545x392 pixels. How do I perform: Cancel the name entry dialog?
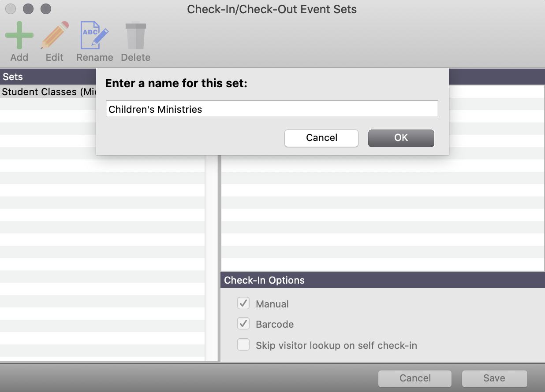[321, 138]
